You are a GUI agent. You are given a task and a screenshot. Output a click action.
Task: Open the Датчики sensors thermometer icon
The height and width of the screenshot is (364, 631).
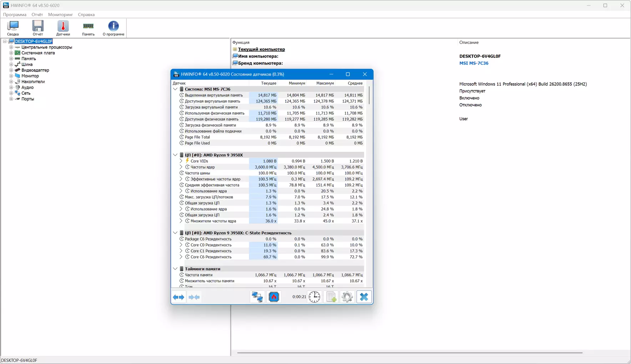(x=63, y=28)
